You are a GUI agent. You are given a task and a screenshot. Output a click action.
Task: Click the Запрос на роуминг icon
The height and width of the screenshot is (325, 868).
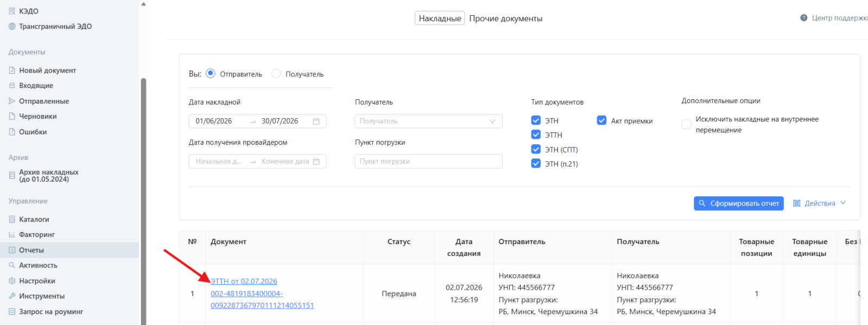coord(12,312)
